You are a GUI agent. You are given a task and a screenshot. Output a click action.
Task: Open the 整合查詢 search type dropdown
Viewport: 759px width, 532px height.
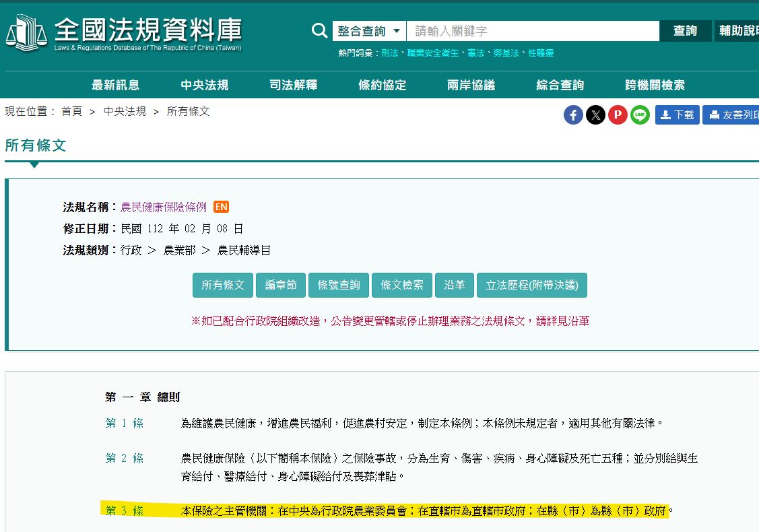click(x=369, y=31)
